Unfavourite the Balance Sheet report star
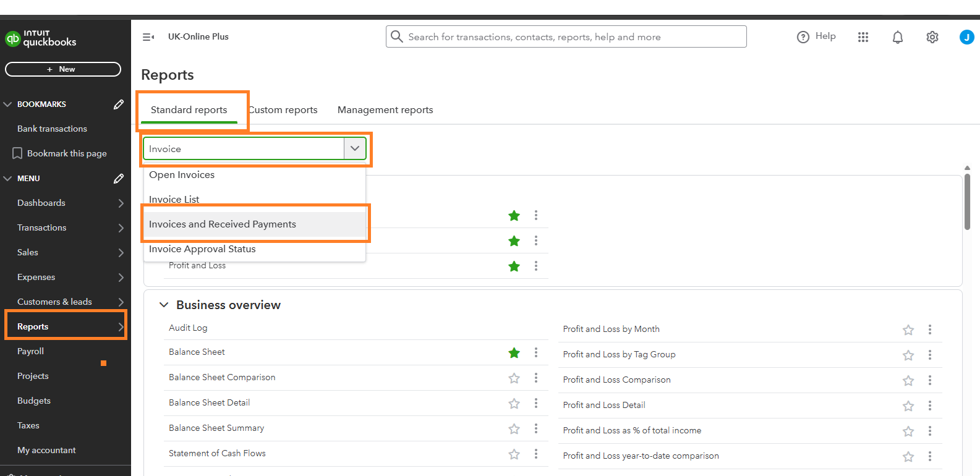Image resolution: width=980 pixels, height=476 pixels. 514,352
